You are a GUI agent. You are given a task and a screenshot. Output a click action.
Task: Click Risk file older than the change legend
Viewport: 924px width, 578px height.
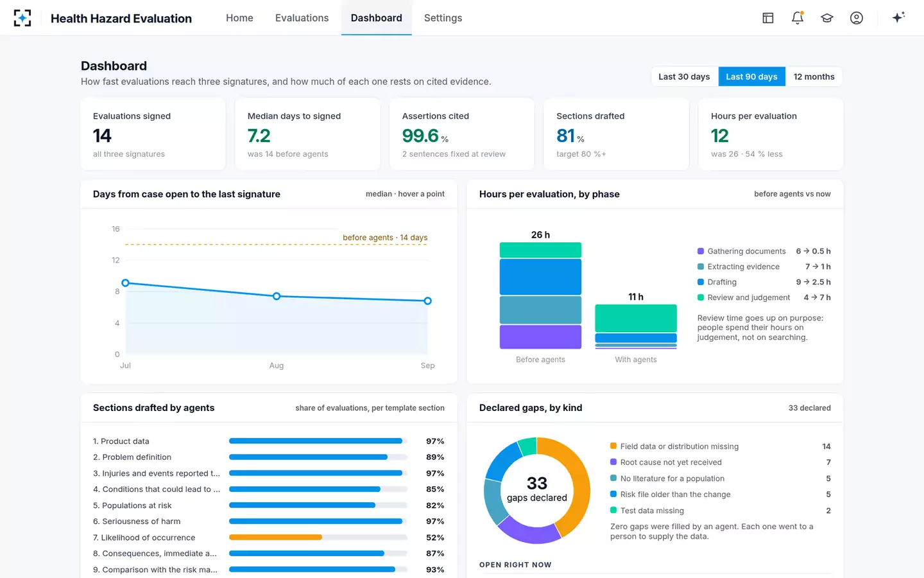click(x=720, y=495)
